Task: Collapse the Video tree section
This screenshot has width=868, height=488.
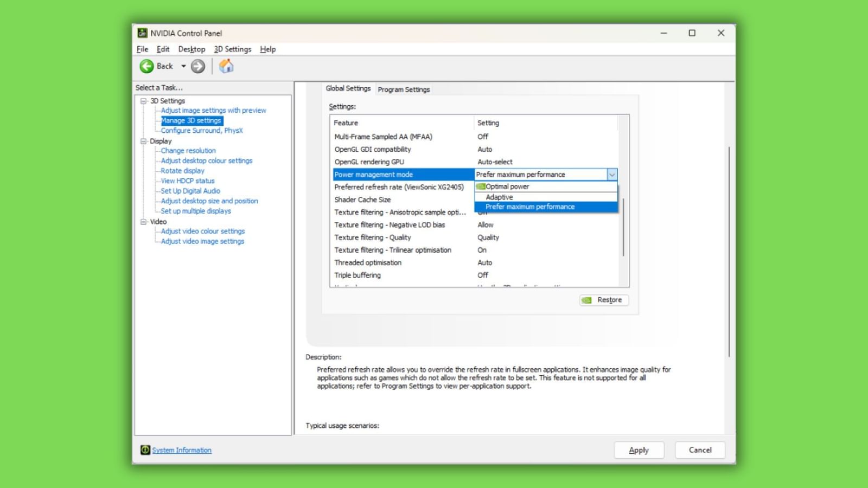Action: pos(143,221)
